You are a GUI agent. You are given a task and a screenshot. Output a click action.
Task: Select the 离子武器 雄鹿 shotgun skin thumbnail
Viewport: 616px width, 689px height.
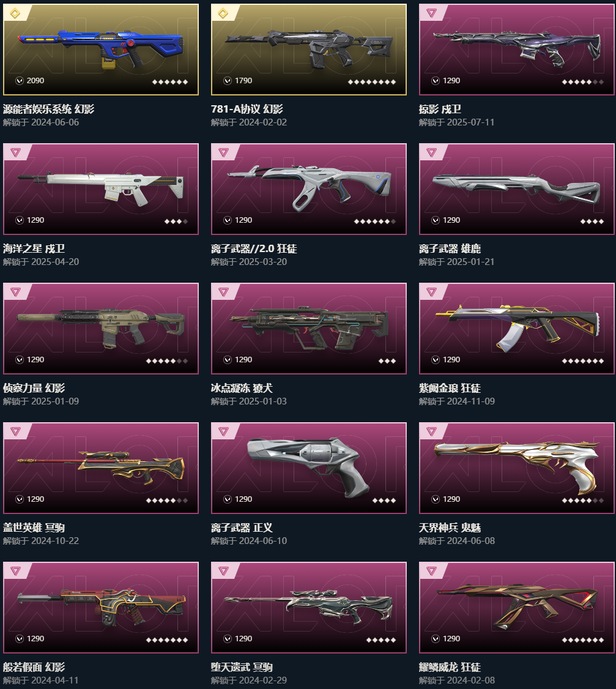pos(517,189)
